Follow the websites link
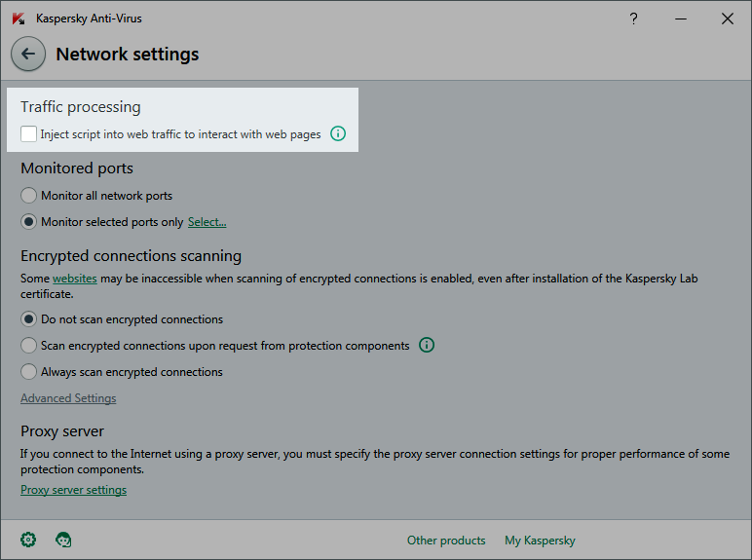752x560 pixels. pos(75,279)
